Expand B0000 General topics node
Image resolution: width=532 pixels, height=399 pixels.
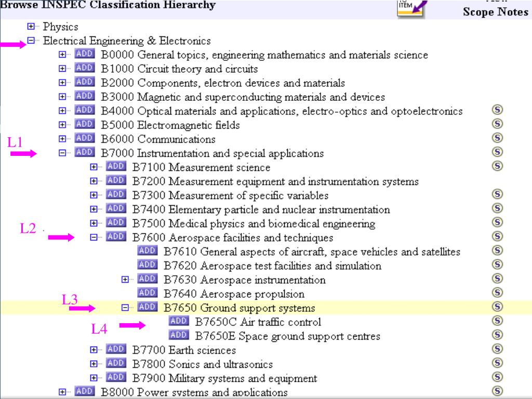pyautogui.click(x=62, y=54)
